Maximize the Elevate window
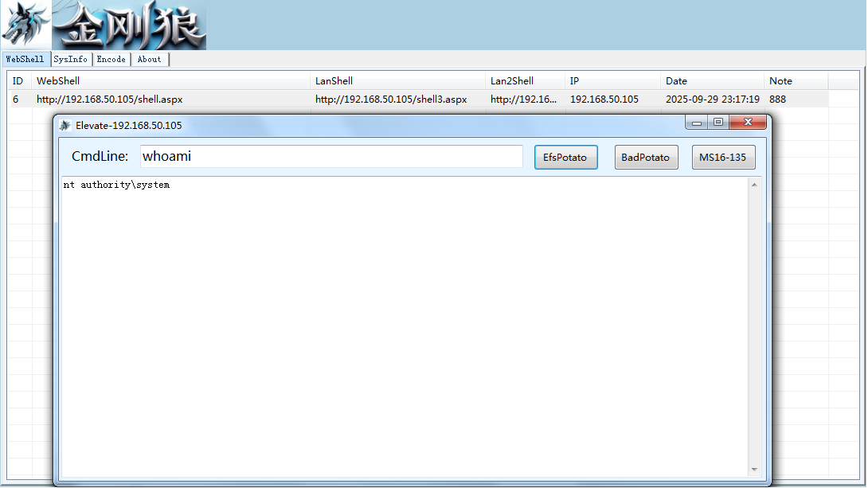 (718, 123)
